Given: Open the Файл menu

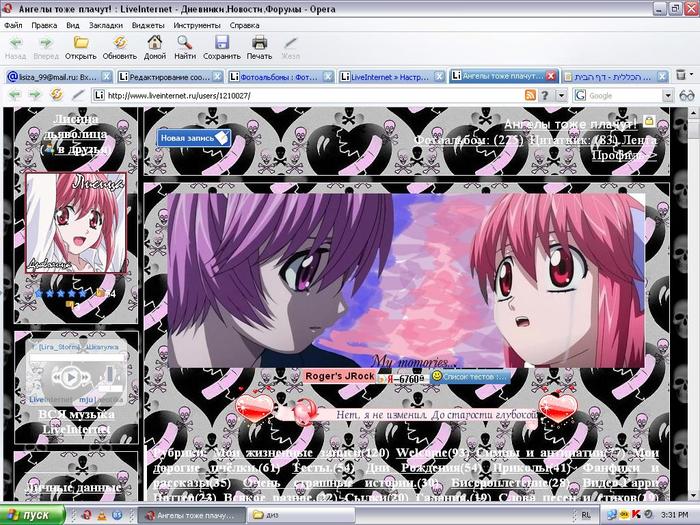Looking at the screenshot, I should [13, 25].
